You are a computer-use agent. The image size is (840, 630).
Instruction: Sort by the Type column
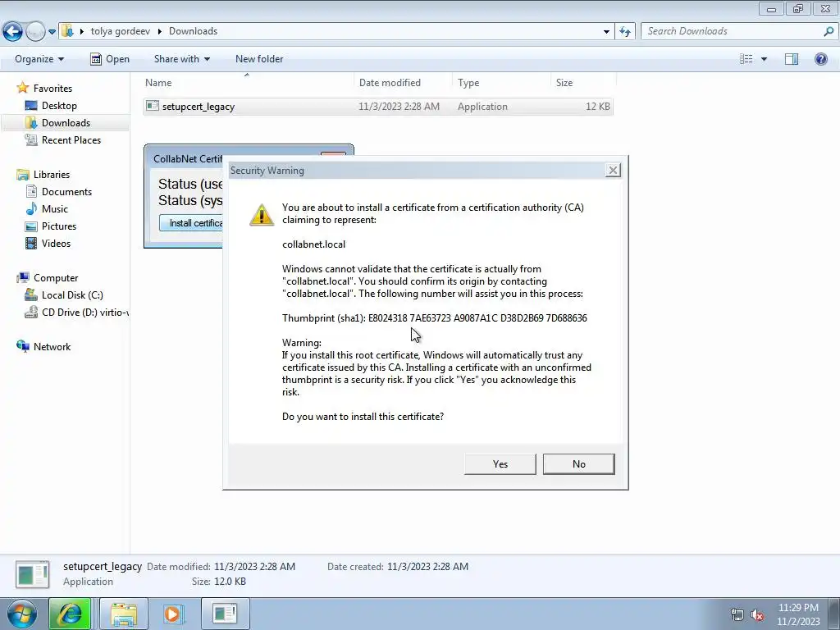coord(501,83)
